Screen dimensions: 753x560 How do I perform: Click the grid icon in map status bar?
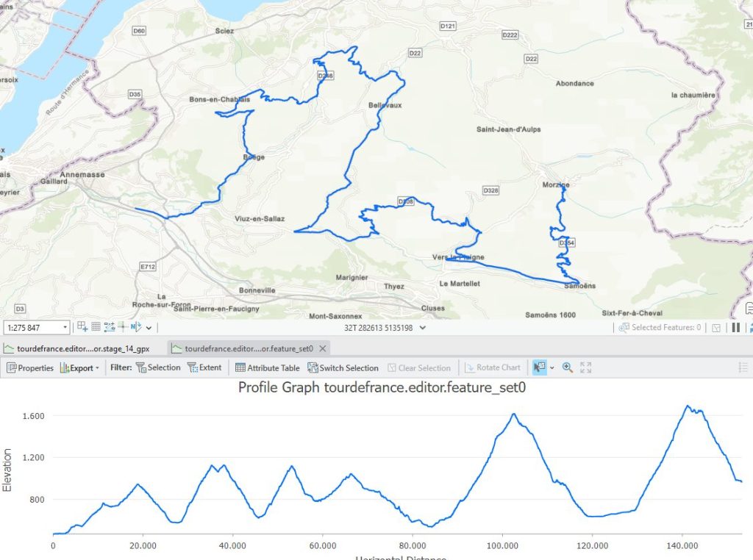pos(96,327)
